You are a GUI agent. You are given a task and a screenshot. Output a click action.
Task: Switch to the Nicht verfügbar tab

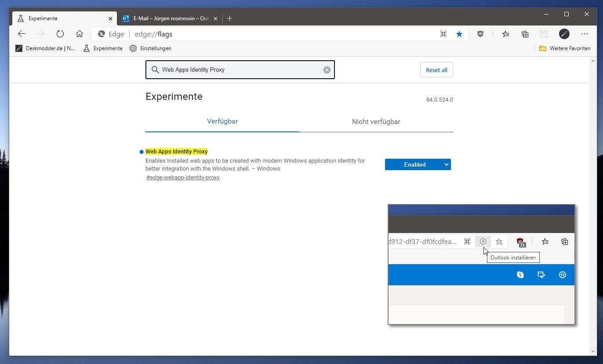(376, 122)
